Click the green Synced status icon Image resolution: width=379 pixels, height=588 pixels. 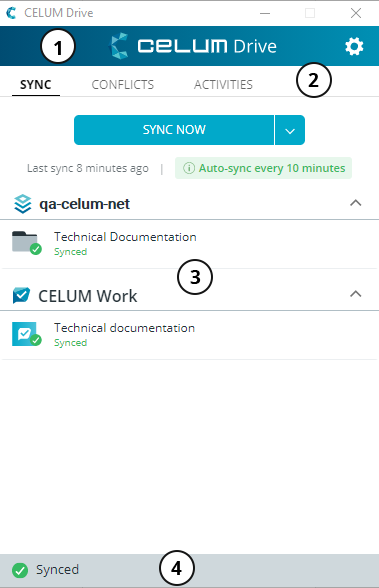20,570
